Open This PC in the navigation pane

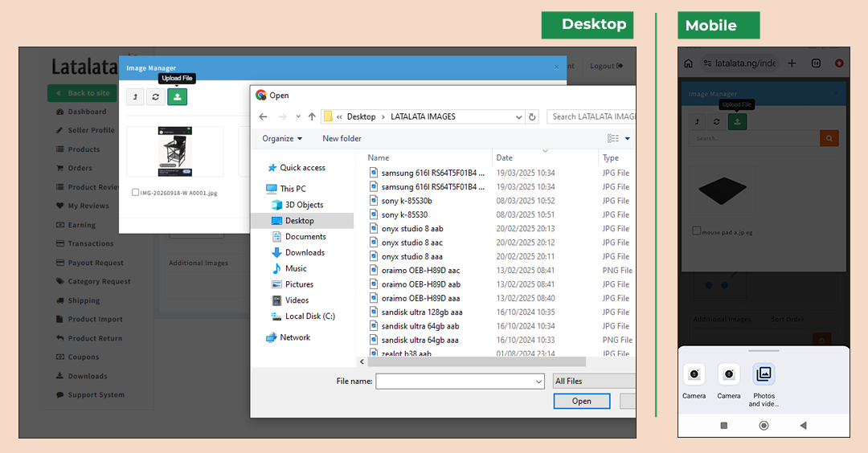[x=286, y=189]
